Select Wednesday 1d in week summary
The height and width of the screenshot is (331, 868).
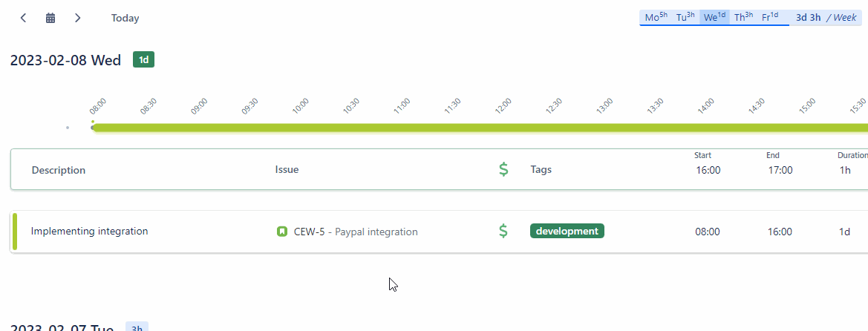pyautogui.click(x=714, y=17)
